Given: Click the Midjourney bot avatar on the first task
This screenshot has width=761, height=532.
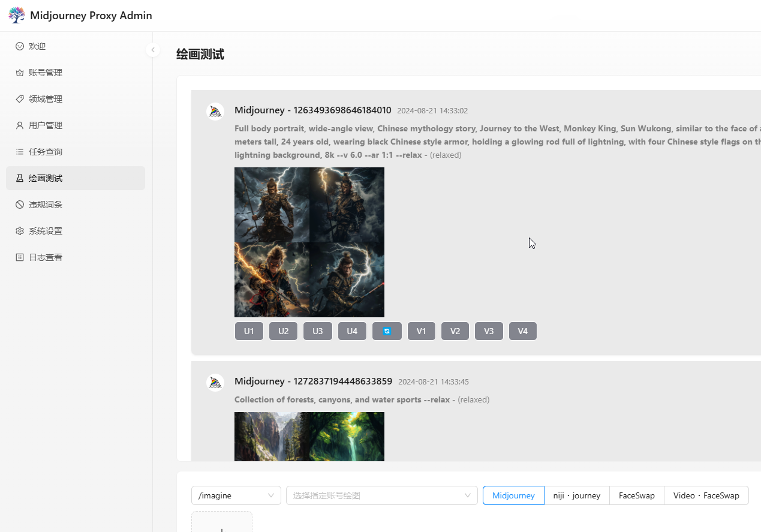Looking at the screenshot, I should click(215, 111).
